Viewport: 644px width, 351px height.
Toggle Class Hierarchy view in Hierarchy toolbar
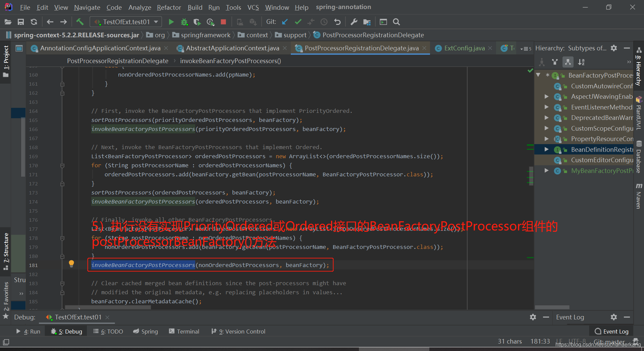pos(542,62)
